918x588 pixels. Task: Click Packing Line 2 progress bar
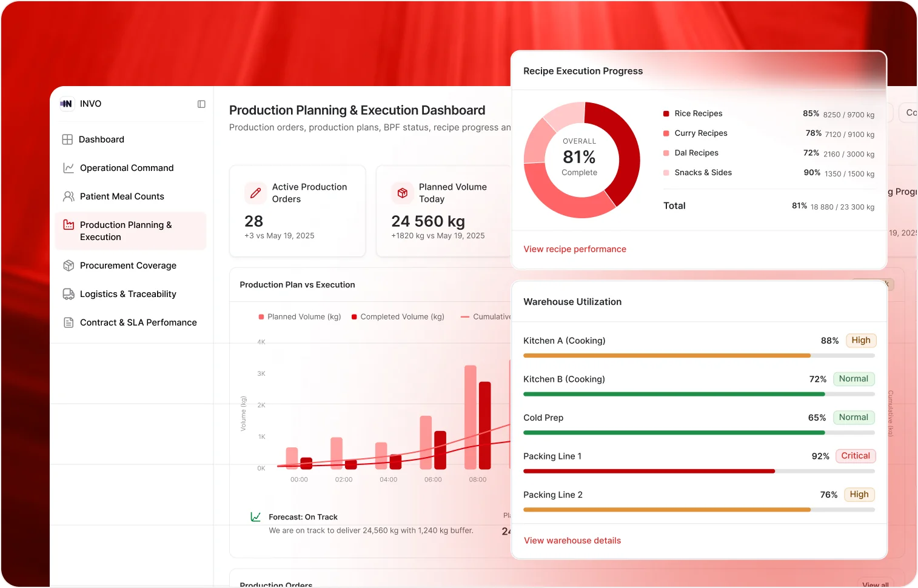click(x=699, y=510)
